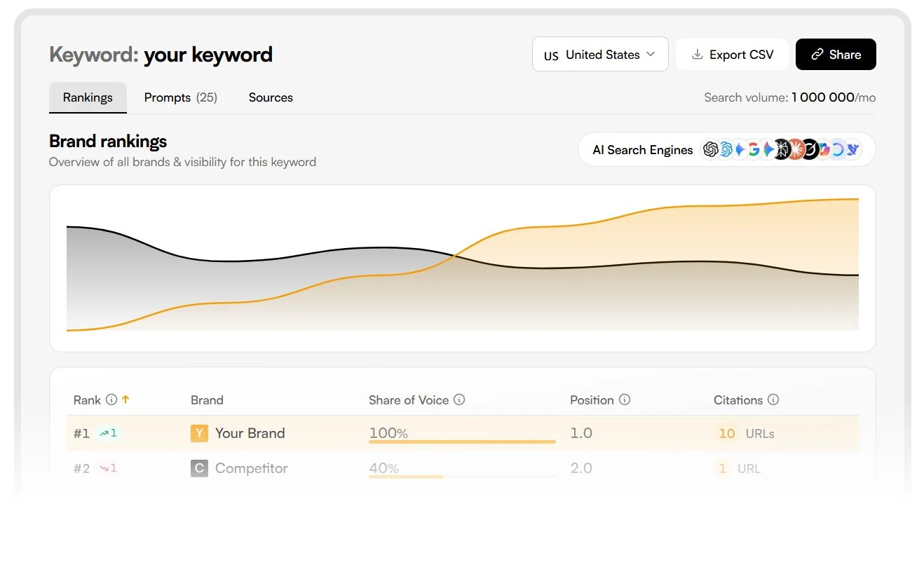Click the info icon beside Citations
924x569 pixels.
[x=773, y=399]
